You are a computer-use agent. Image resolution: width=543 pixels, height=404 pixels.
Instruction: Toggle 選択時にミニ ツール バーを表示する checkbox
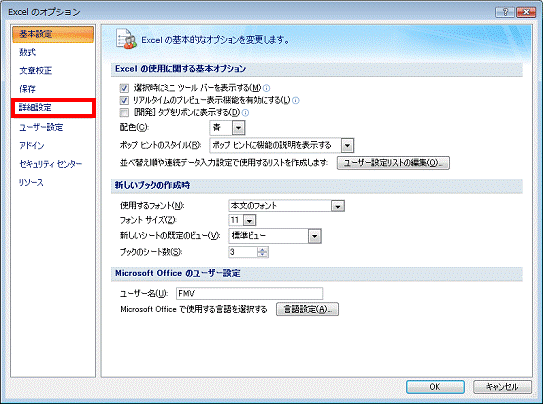124,88
